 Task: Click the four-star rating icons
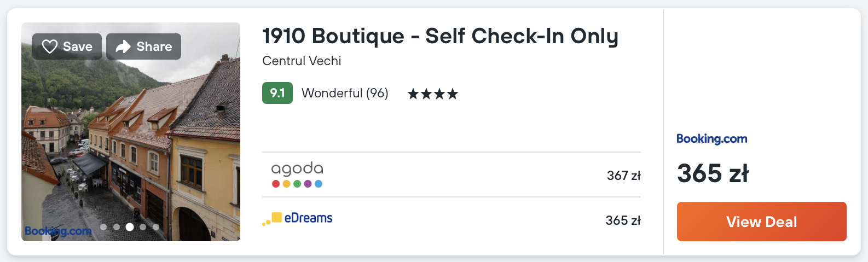432,94
